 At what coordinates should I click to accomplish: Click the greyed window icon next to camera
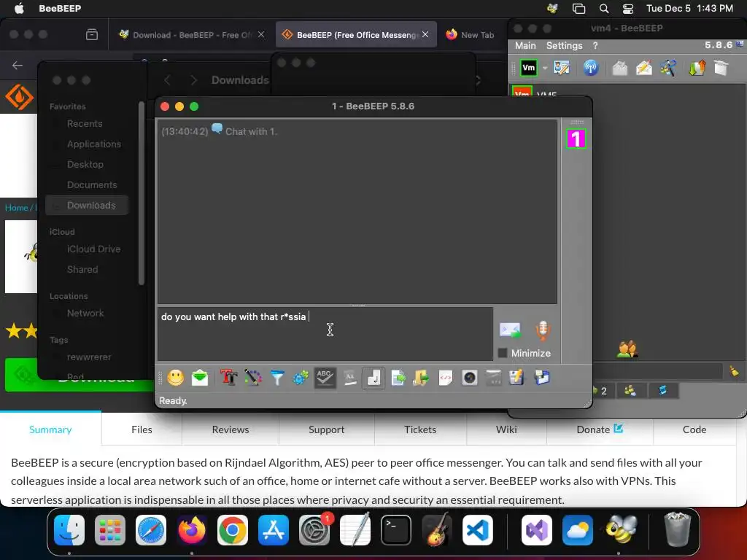[x=494, y=378]
